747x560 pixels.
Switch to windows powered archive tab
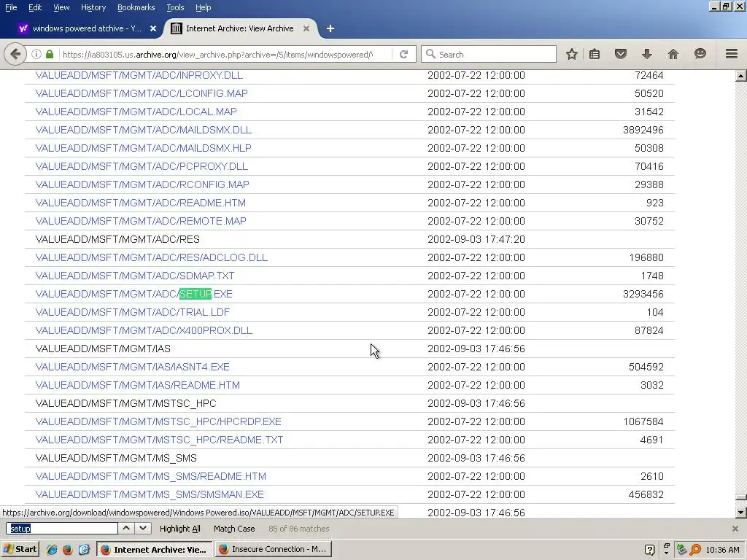click(88, 28)
